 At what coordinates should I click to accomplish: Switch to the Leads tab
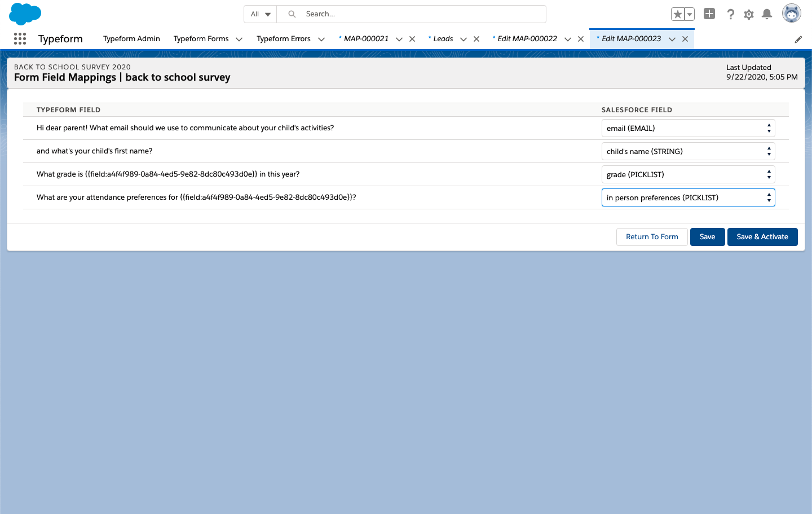pos(443,38)
